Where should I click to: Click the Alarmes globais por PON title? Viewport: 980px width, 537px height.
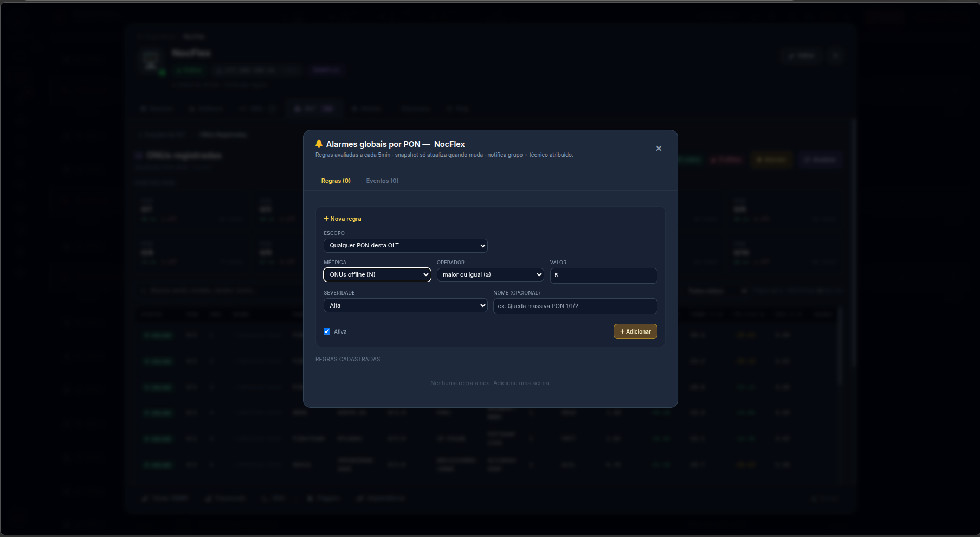tap(396, 144)
